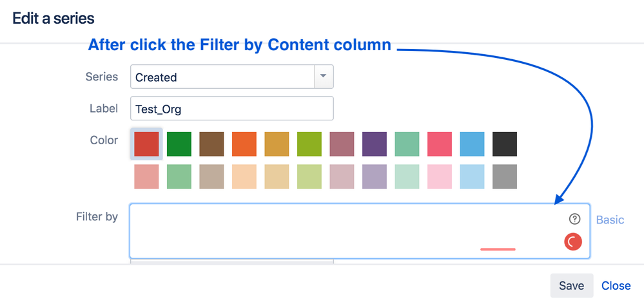Choose the light pink color swatch
This screenshot has width=644, height=302.
click(440, 176)
